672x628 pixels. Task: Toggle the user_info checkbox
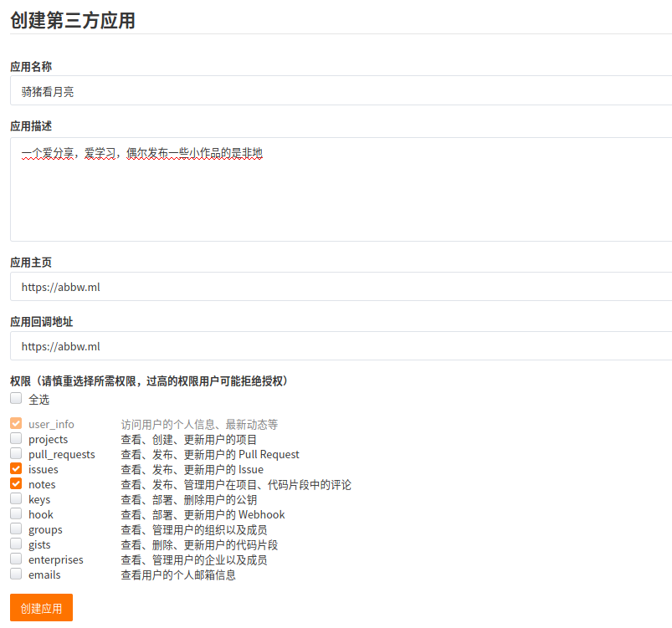click(x=16, y=423)
